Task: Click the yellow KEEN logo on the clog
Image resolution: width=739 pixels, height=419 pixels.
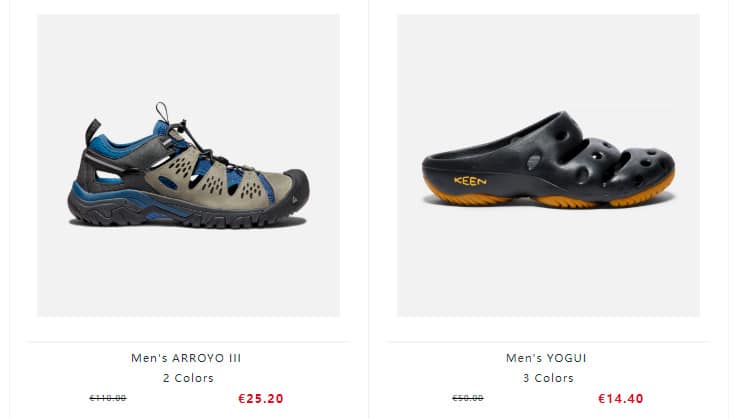Action: pyautogui.click(x=470, y=181)
